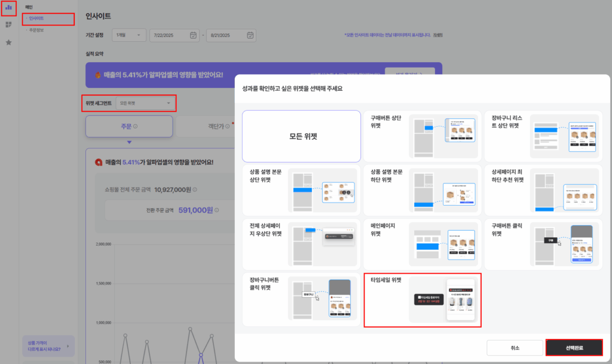Click the info icon beside 전환 주문 금액
This screenshot has height=364, width=612.
(218, 209)
